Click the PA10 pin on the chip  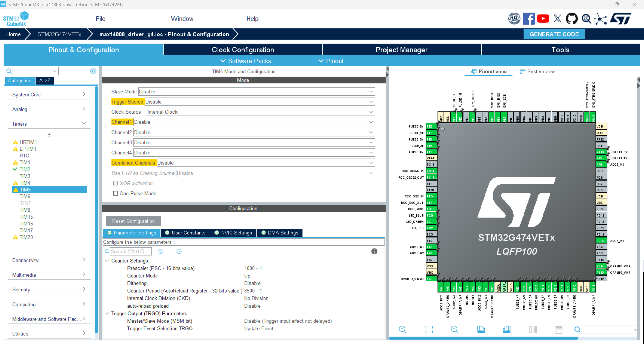(x=601, y=152)
